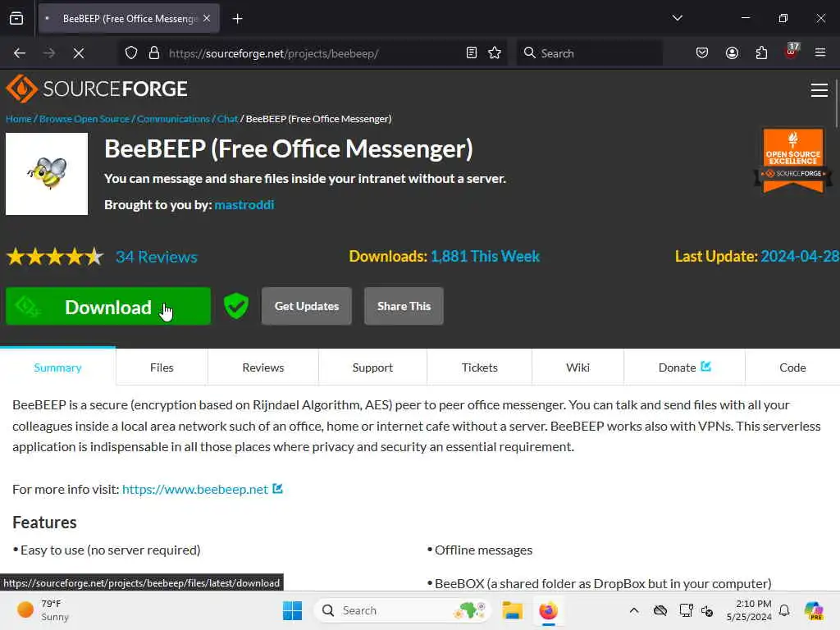Open a new tab with plus icon
Viewport: 840px width, 630px height.
(x=237, y=19)
